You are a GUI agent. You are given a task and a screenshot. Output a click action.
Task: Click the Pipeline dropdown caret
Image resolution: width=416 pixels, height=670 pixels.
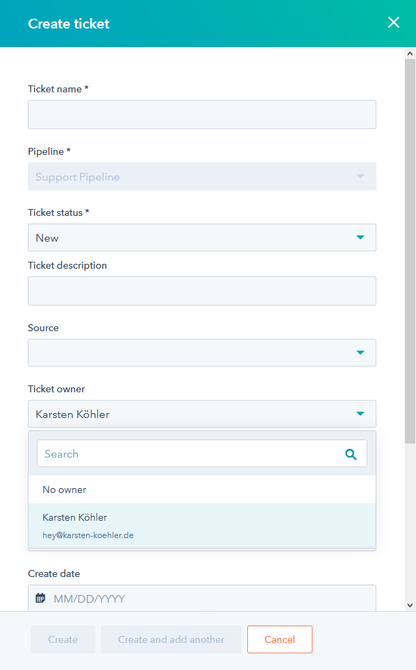tap(360, 176)
